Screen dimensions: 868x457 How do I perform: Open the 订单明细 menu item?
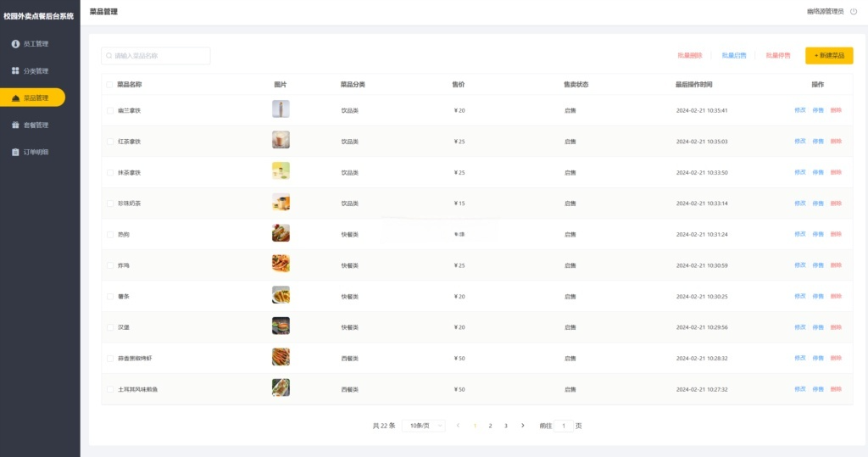[36, 153]
